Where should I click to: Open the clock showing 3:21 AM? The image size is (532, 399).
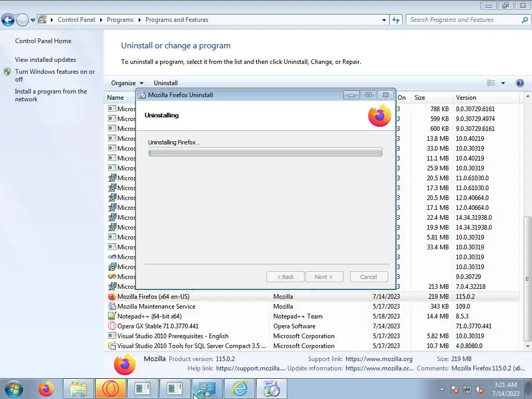pos(506,389)
